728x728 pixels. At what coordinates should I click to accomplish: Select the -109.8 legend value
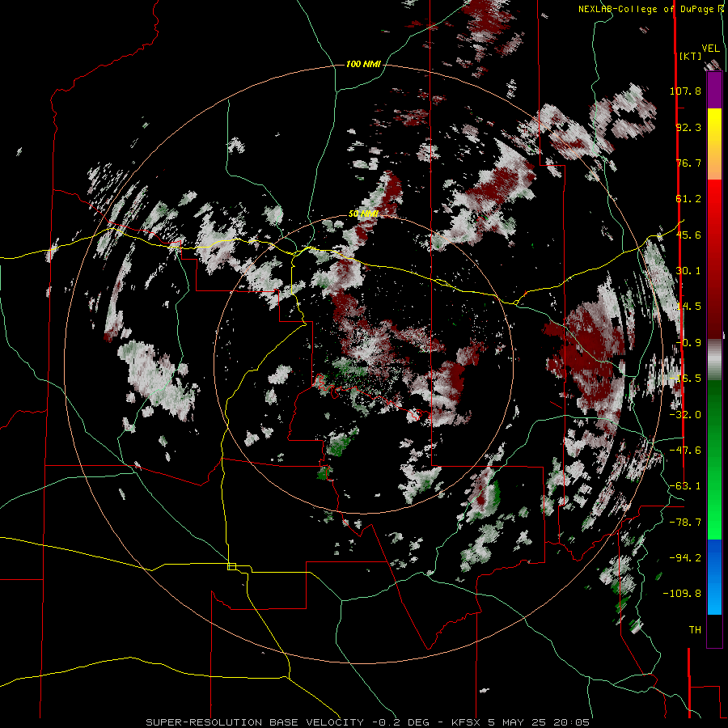(x=682, y=594)
